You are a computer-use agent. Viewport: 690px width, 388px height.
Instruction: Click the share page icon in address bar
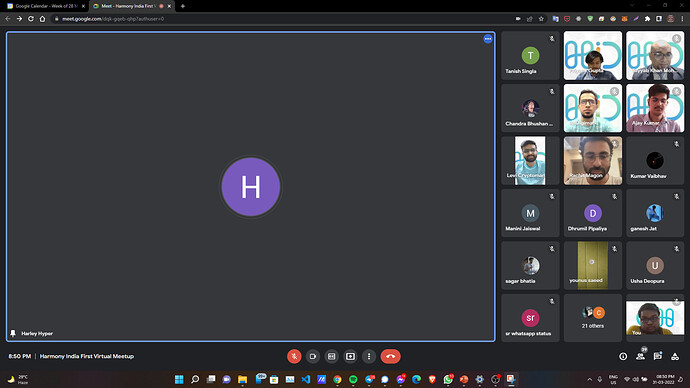pyautogui.click(x=530, y=19)
